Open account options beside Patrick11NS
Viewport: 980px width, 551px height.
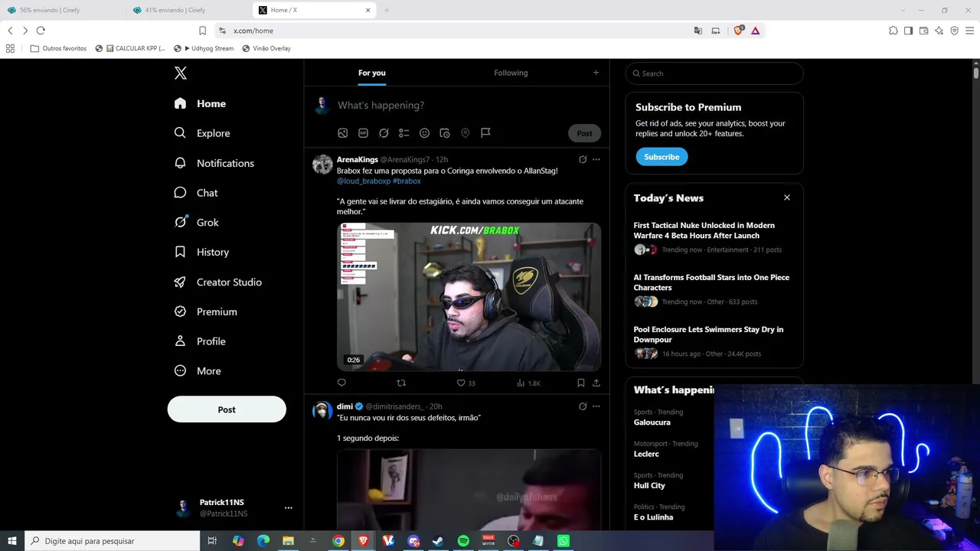tap(289, 507)
